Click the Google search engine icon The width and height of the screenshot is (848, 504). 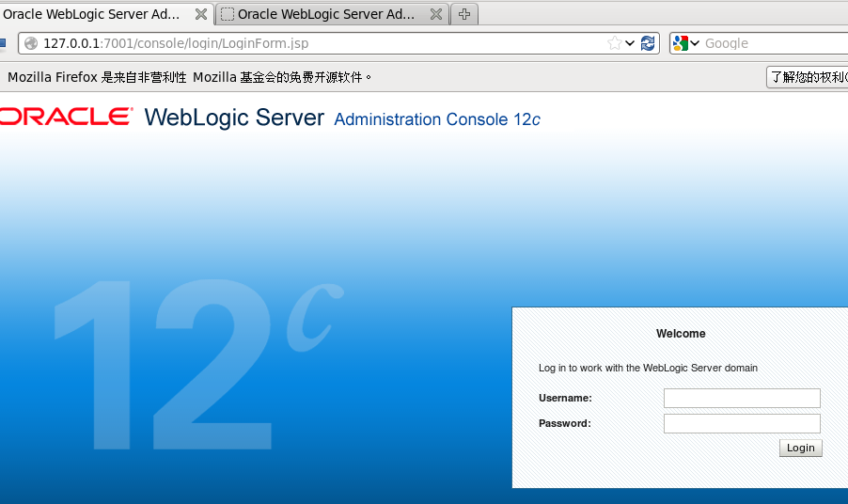pyautogui.click(x=681, y=43)
